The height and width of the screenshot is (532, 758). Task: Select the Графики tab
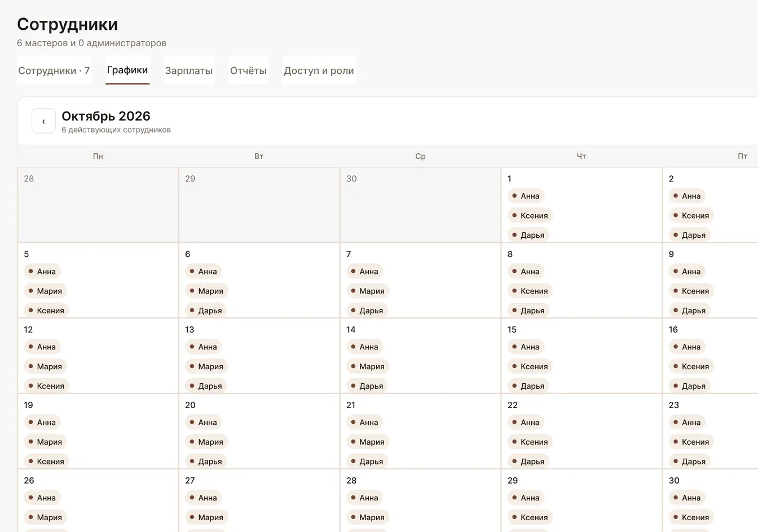pos(127,70)
